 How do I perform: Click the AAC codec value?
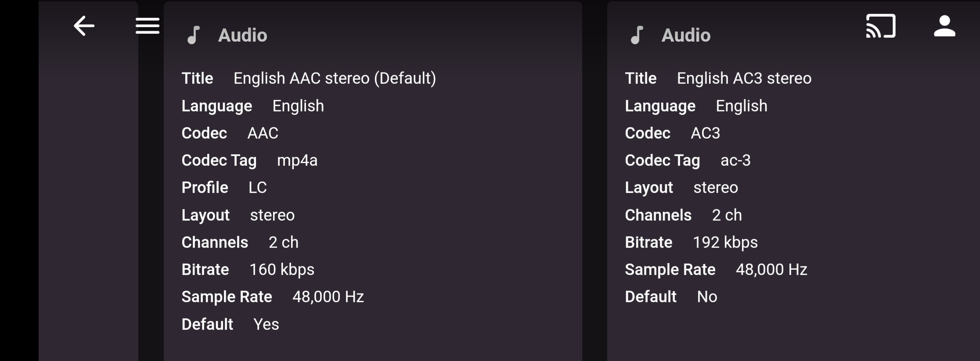263,133
